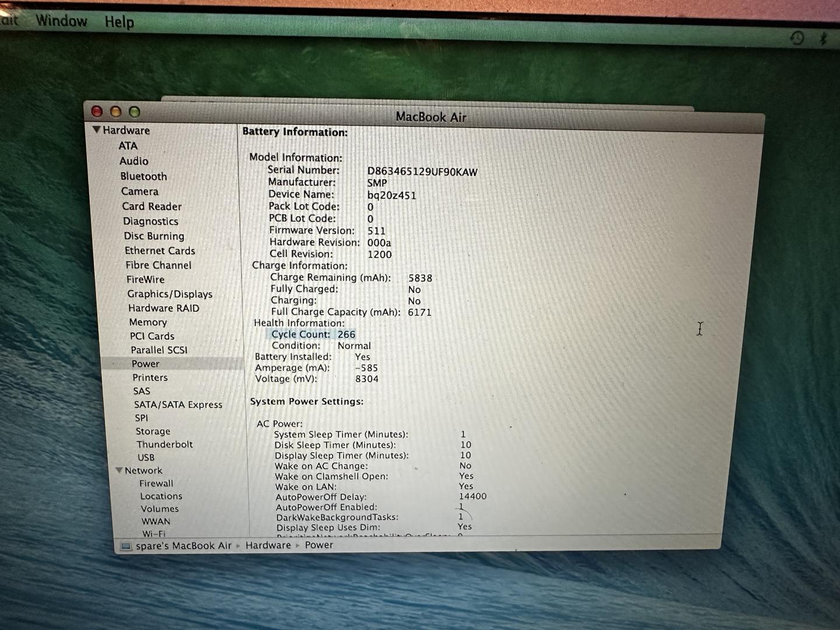
Task: Show Storage information
Action: pos(153,431)
